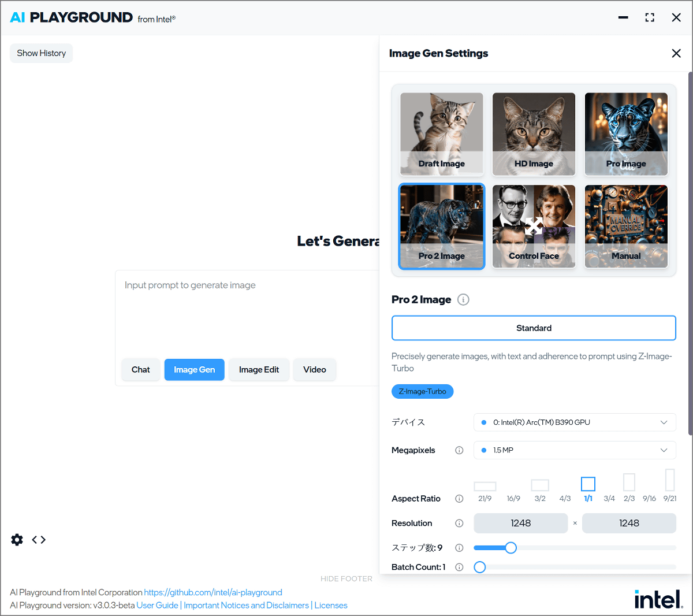693x616 pixels.
Task: Switch to the Image Gen mode tab
Action: (195, 370)
